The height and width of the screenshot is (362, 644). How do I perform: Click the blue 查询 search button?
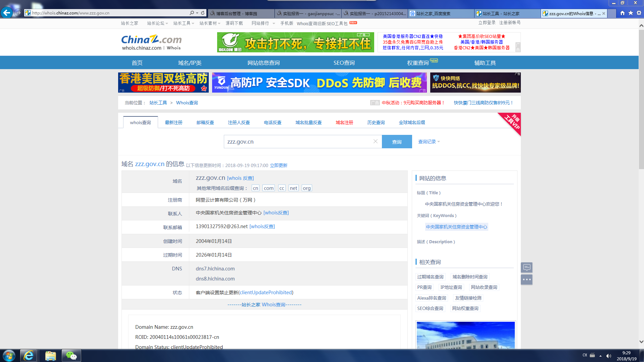pos(397,142)
